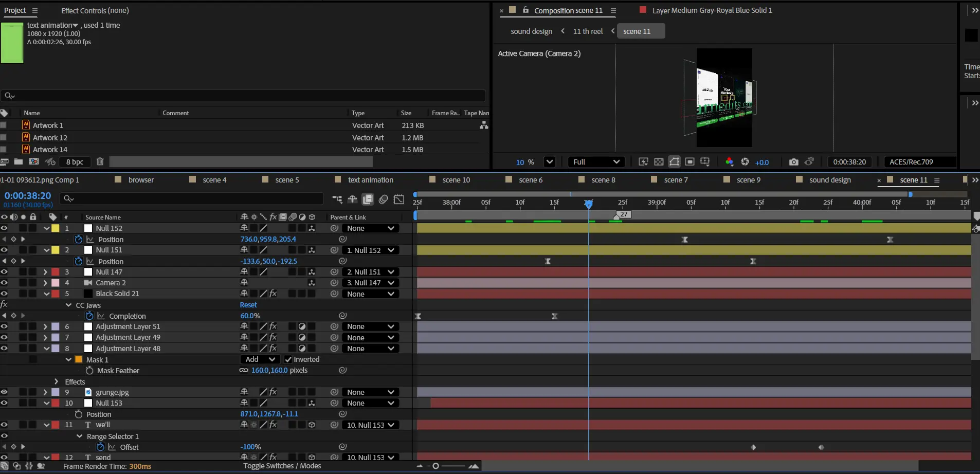Click the Reset Exposure icon
Image resolution: width=980 pixels, height=474 pixels.
(745, 162)
